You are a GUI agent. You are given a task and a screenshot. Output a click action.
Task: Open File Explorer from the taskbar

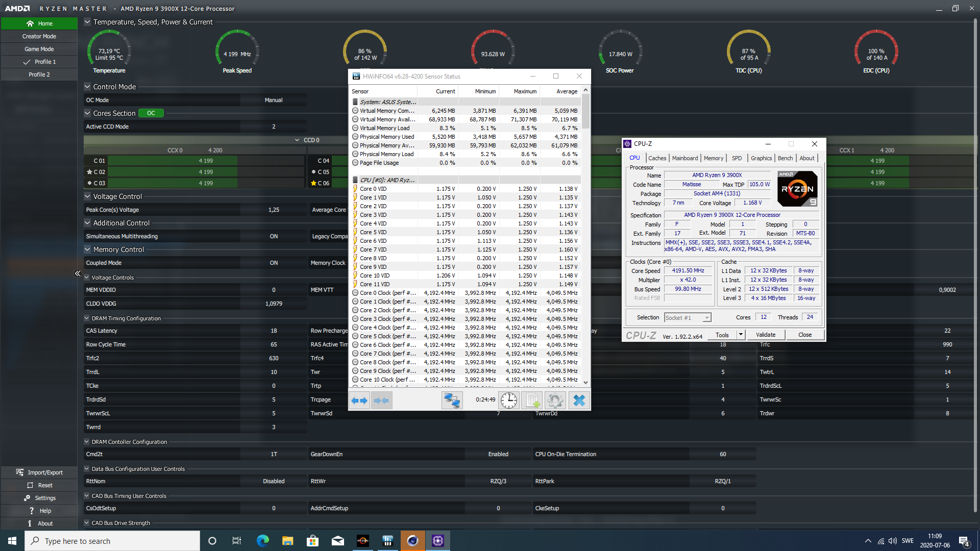[x=288, y=541]
